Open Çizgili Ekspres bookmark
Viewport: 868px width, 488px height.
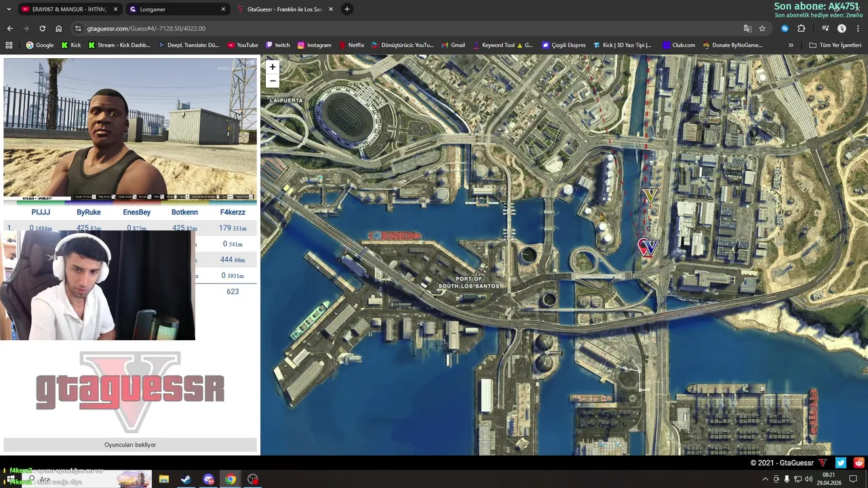tap(564, 45)
